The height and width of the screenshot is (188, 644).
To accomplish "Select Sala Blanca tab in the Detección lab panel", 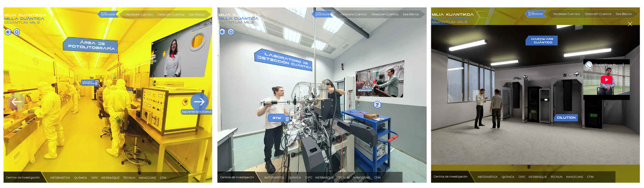I will click(x=411, y=15).
